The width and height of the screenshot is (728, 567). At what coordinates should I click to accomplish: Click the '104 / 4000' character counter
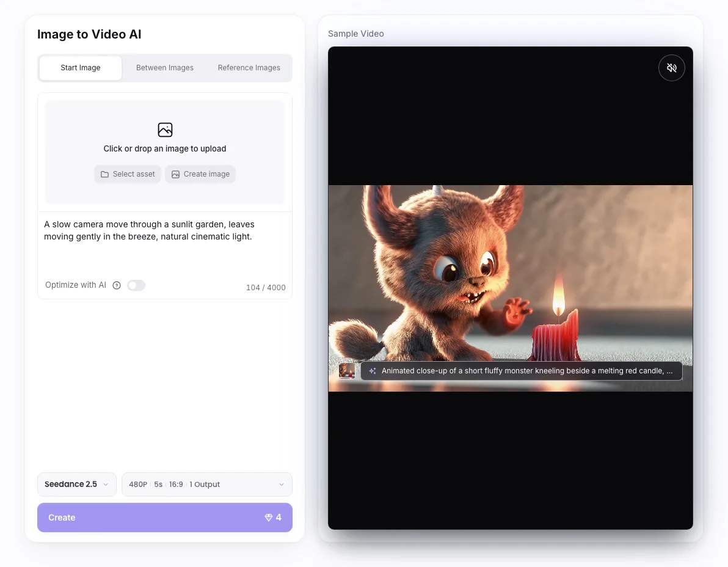coord(266,287)
